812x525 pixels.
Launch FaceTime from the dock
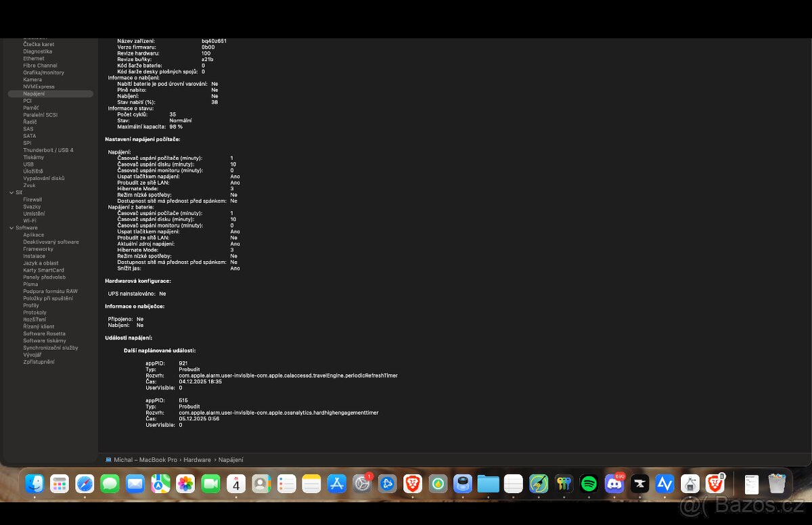pyautogui.click(x=210, y=484)
